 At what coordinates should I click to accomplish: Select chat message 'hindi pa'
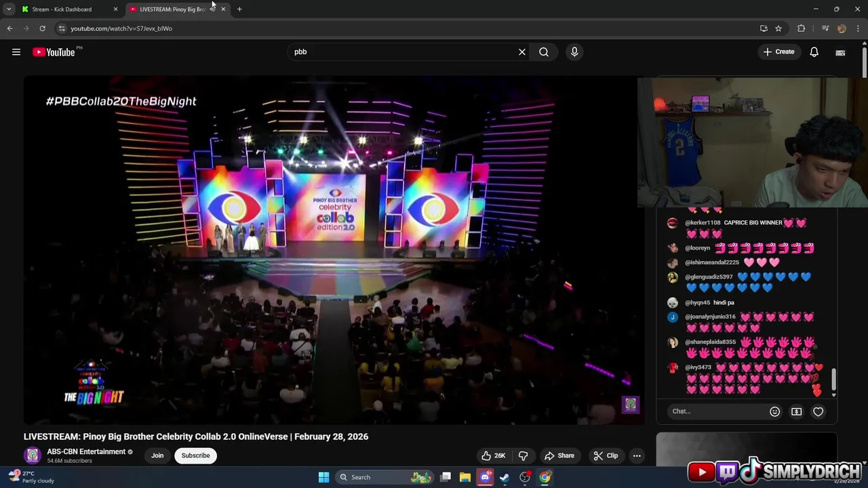724,303
